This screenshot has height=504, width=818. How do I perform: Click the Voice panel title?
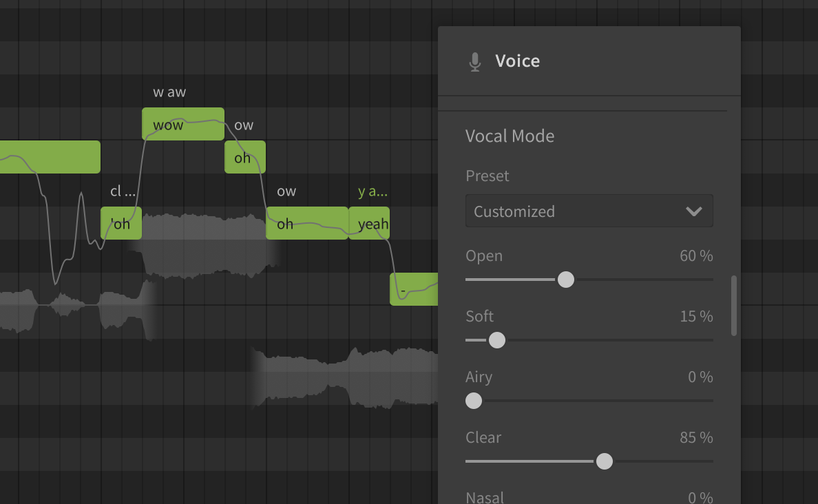(518, 61)
